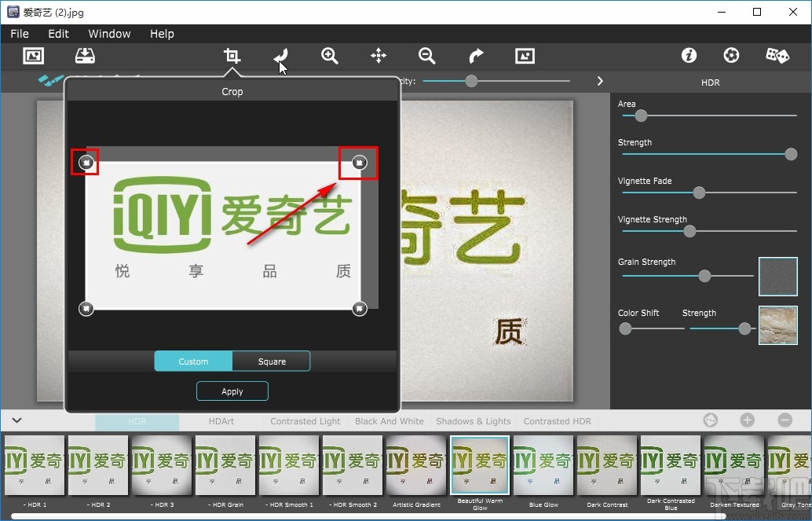Click the Vignette Strength slider
The height and width of the screenshot is (521, 812).
click(689, 231)
